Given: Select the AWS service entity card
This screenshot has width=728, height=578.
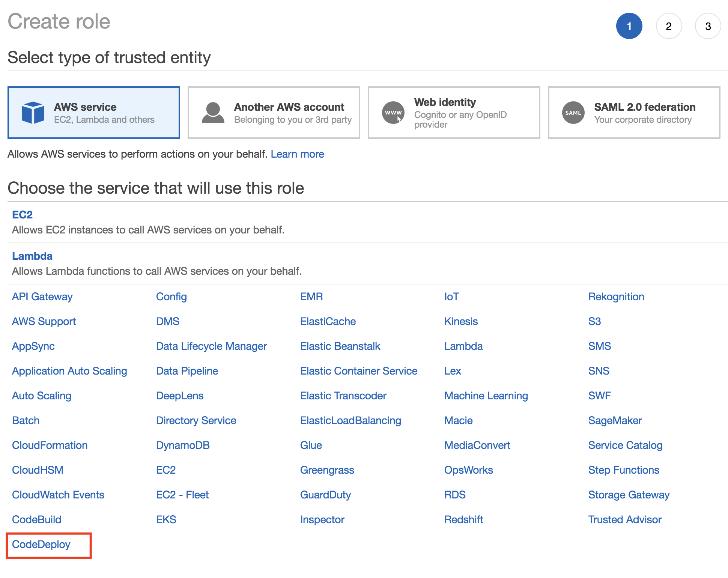Looking at the screenshot, I should [94, 113].
